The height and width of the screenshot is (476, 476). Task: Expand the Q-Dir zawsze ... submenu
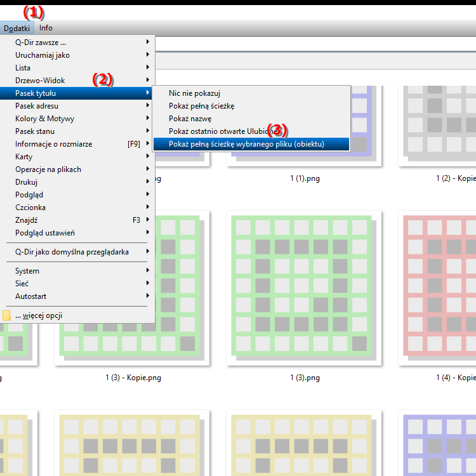pyautogui.click(x=77, y=42)
